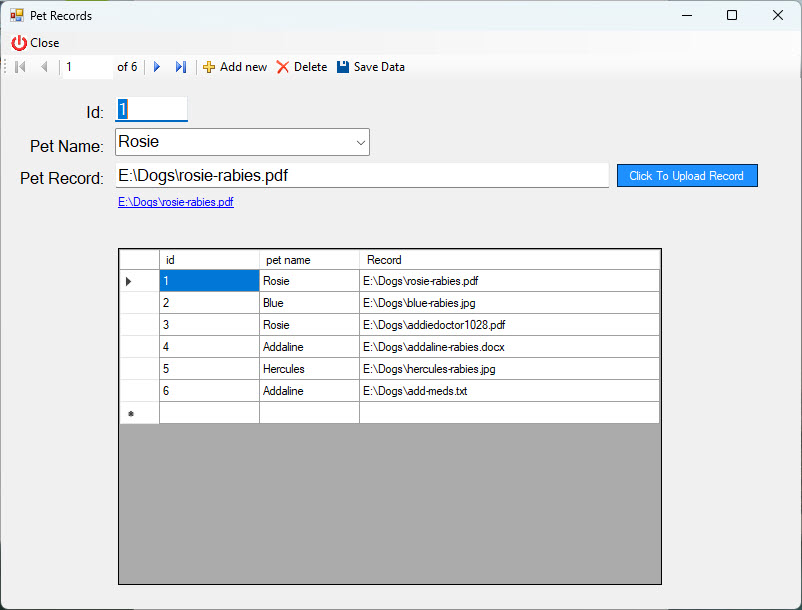
Task: Jump to the last record arrow
Action: click(x=181, y=67)
